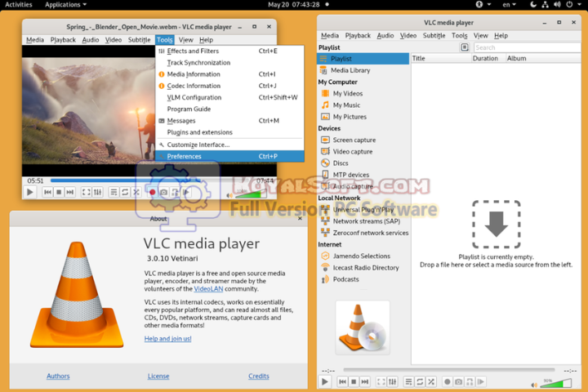This screenshot has height=392, width=588.
Task: Select Effects and Filters from Tools menu
Action: [x=229, y=51]
